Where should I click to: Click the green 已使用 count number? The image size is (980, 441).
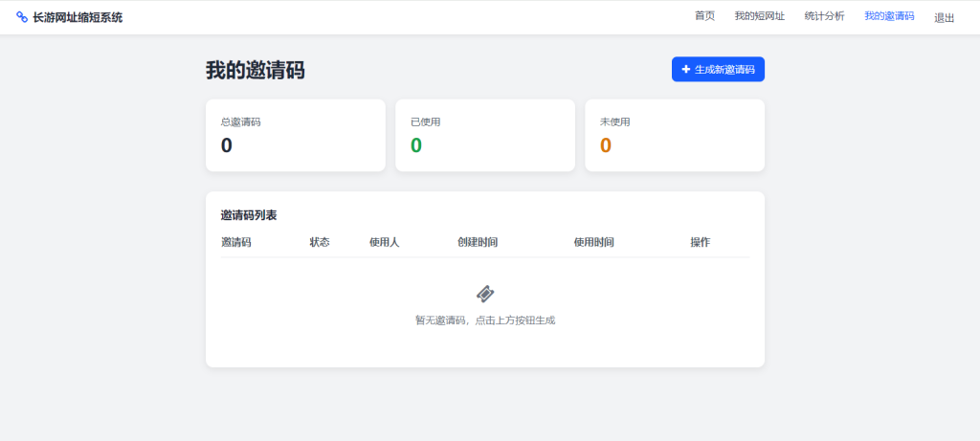coord(416,145)
